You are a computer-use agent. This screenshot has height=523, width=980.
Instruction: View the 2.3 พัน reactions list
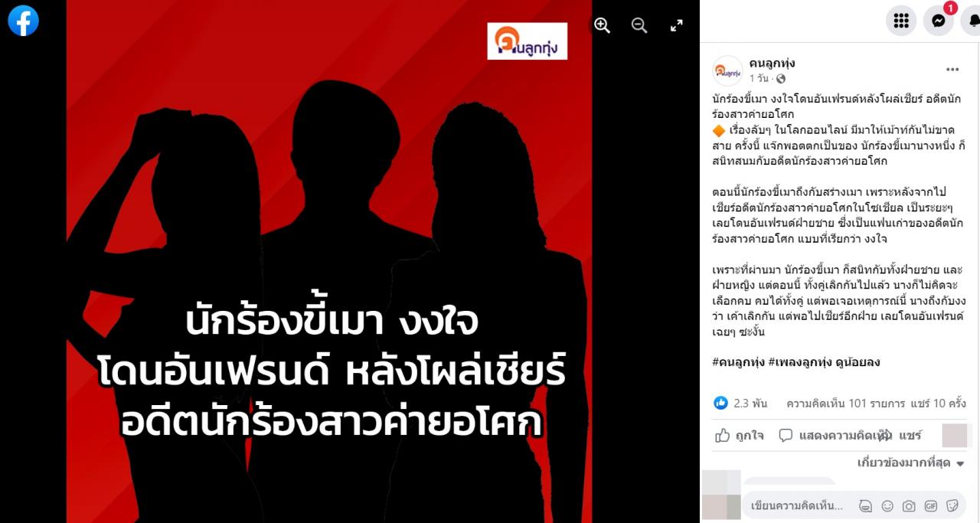[x=740, y=403]
